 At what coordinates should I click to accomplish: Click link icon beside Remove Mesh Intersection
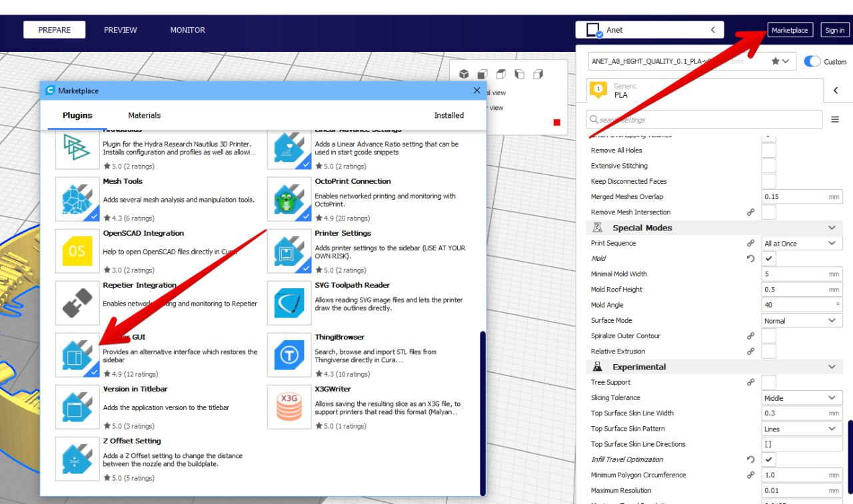750,212
